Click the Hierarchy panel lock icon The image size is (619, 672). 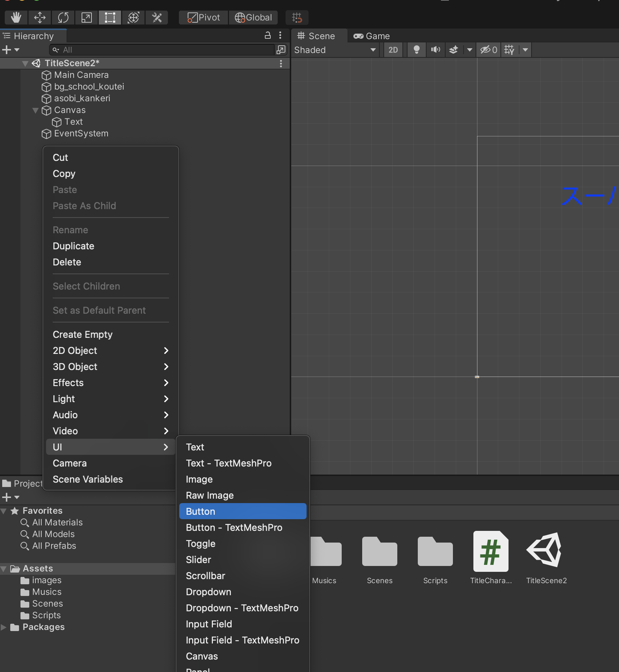coord(268,35)
